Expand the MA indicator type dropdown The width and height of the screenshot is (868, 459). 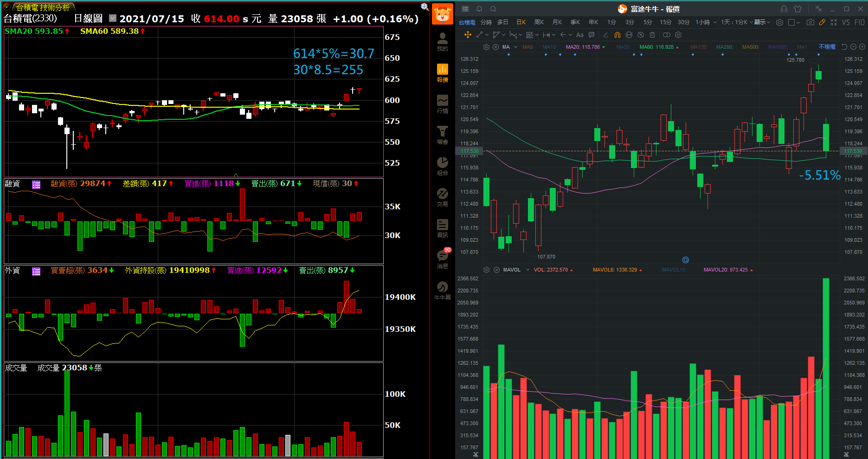point(515,47)
